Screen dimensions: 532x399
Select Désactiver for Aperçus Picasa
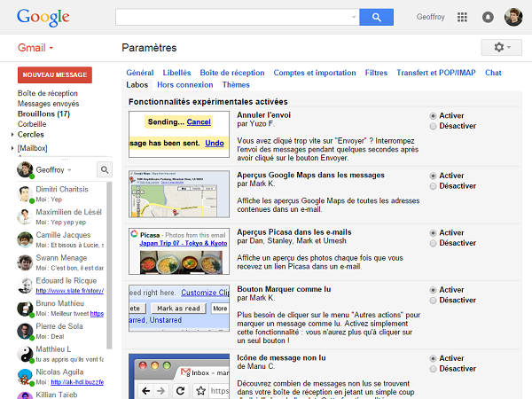click(x=433, y=243)
